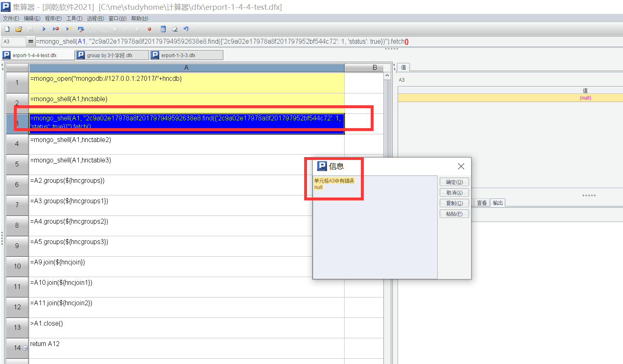The image size is (623, 364).
Task: Click the (null) value row
Action: tap(510, 98)
